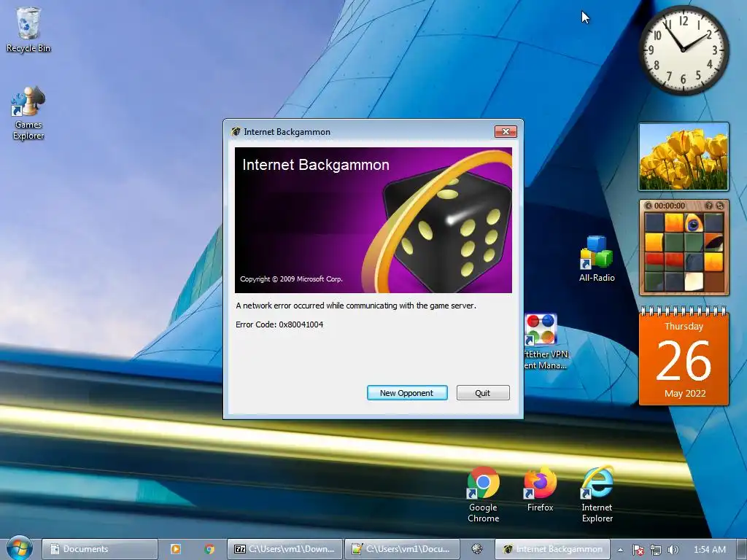Select the Games Explorer desktop shortcut
The image size is (747, 560).
(28, 113)
